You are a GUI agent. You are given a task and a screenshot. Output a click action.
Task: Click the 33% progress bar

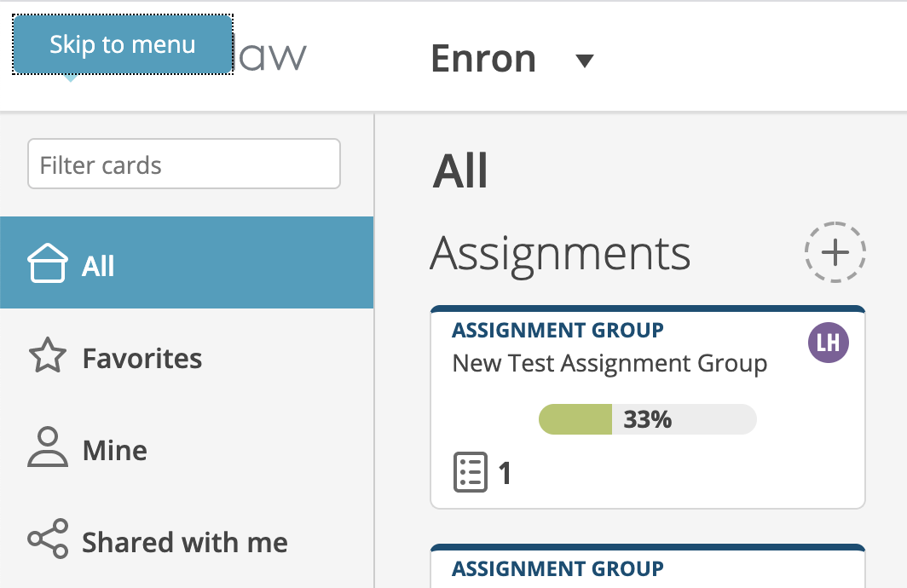point(647,419)
